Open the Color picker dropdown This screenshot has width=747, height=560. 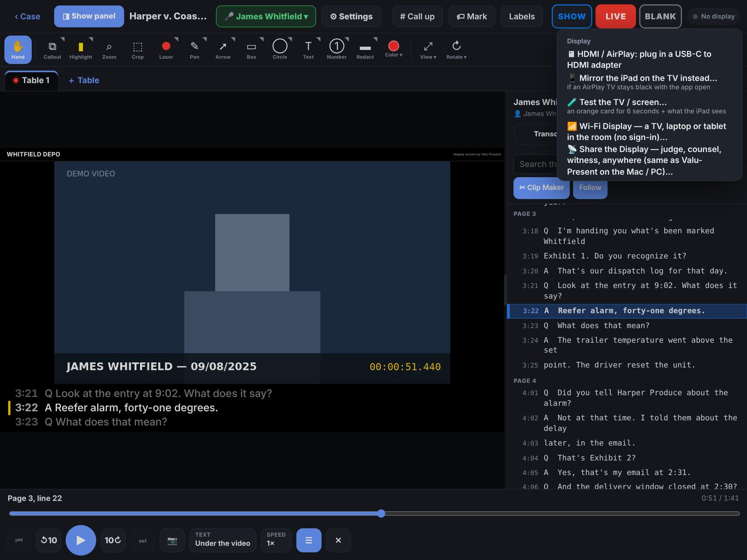click(x=394, y=50)
